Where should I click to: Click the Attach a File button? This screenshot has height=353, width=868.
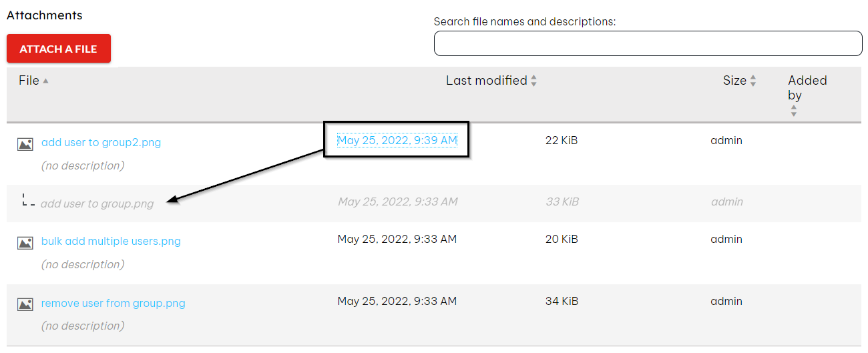click(59, 49)
